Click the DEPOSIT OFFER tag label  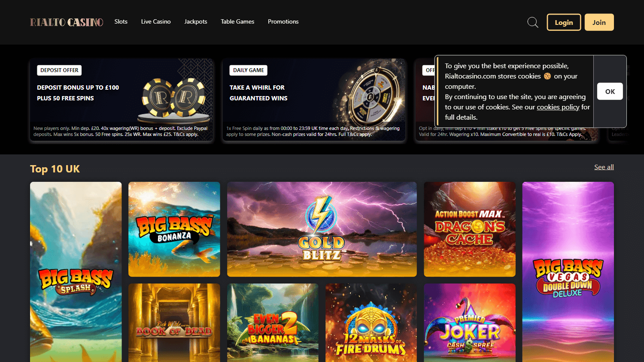pos(59,70)
